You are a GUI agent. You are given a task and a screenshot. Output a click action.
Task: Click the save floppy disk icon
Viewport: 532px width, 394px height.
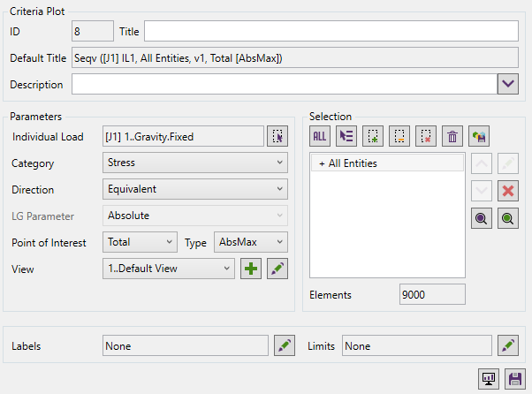(x=514, y=379)
